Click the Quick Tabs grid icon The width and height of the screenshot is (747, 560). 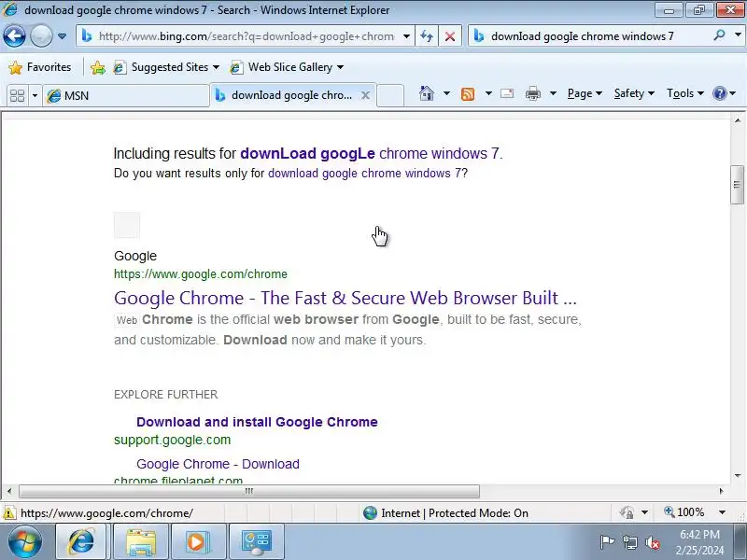point(17,96)
